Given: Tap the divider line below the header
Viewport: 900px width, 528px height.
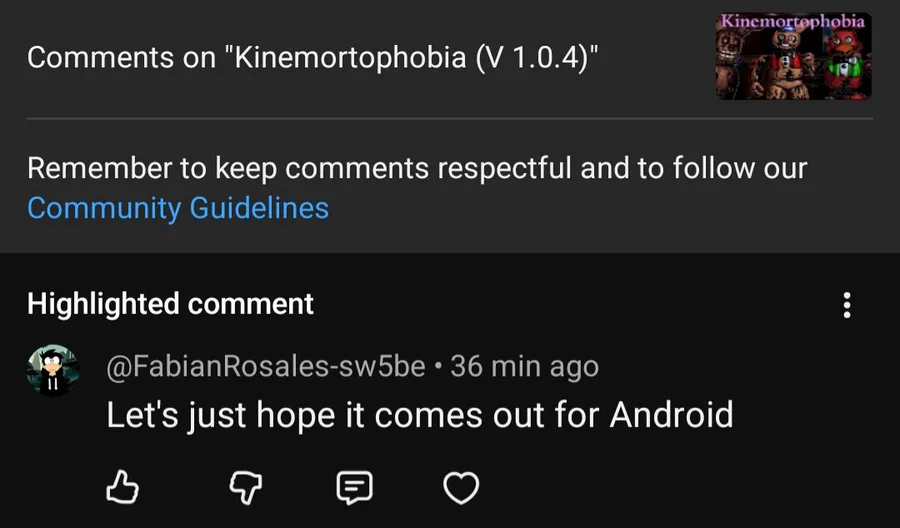Looking at the screenshot, I should pos(450,119).
